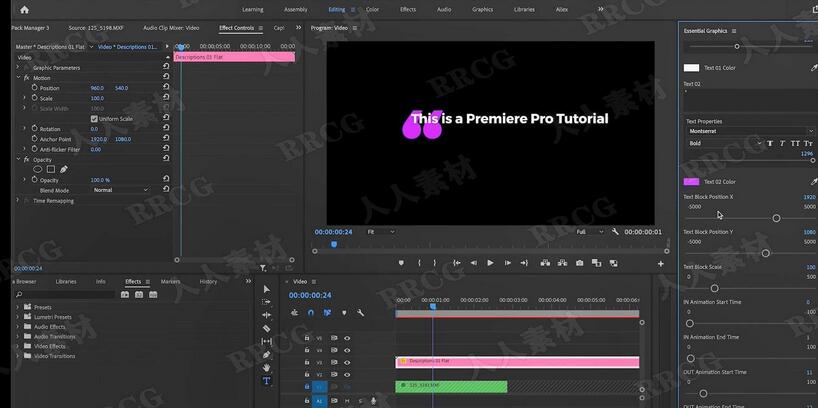Click Text Block Position X slider handle
Image resolution: width=818 pixels, height=408 pixels.
(776, 218)
